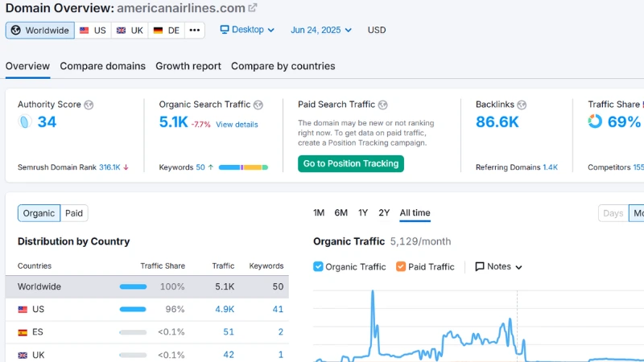Open americanairlines.com external link icon
The image size is (644, 362).
[253, 7]
